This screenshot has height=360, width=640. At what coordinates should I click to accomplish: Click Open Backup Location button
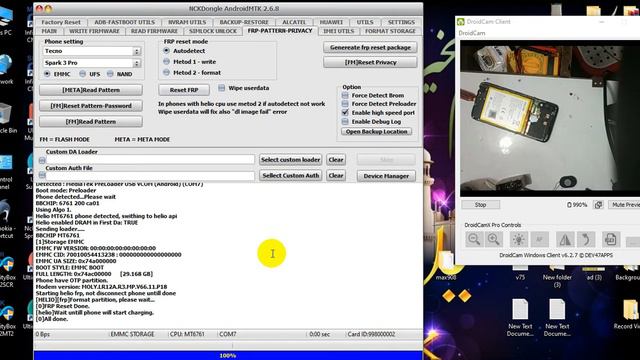click(376, 131)
